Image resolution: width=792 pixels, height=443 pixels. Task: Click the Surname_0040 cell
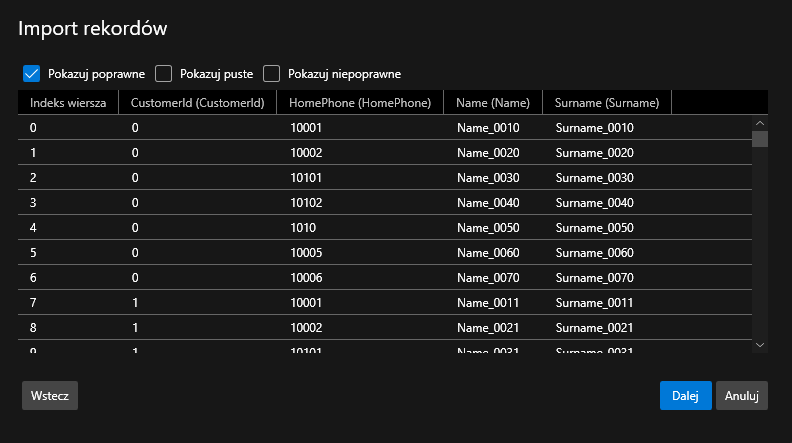[x=594, y=202]
